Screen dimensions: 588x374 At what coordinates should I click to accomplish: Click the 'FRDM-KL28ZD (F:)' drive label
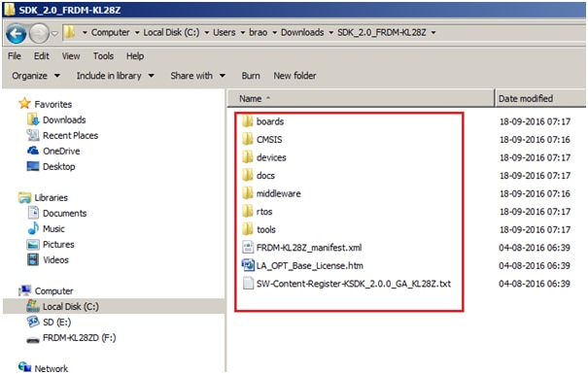[79, 338]
